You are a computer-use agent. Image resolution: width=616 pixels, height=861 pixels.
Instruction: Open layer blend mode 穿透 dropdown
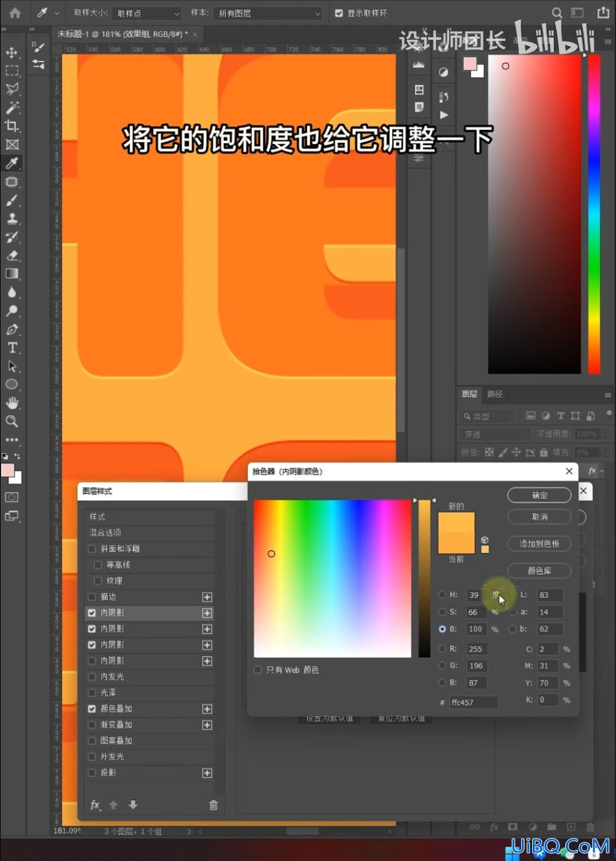(x=494, y=434)
